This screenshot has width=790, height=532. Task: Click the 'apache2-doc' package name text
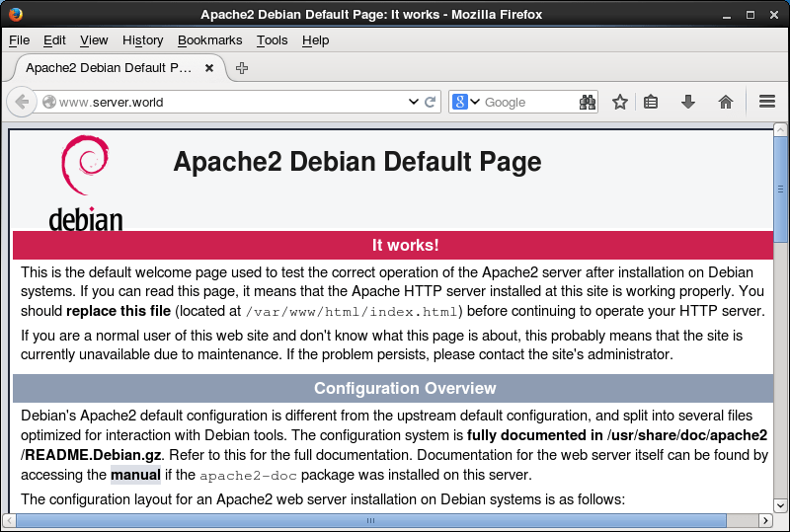point(249,476)
